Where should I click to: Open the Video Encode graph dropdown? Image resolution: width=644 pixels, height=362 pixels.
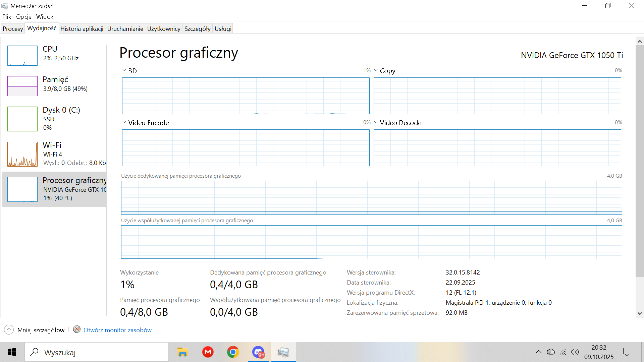tap(124, 122)
